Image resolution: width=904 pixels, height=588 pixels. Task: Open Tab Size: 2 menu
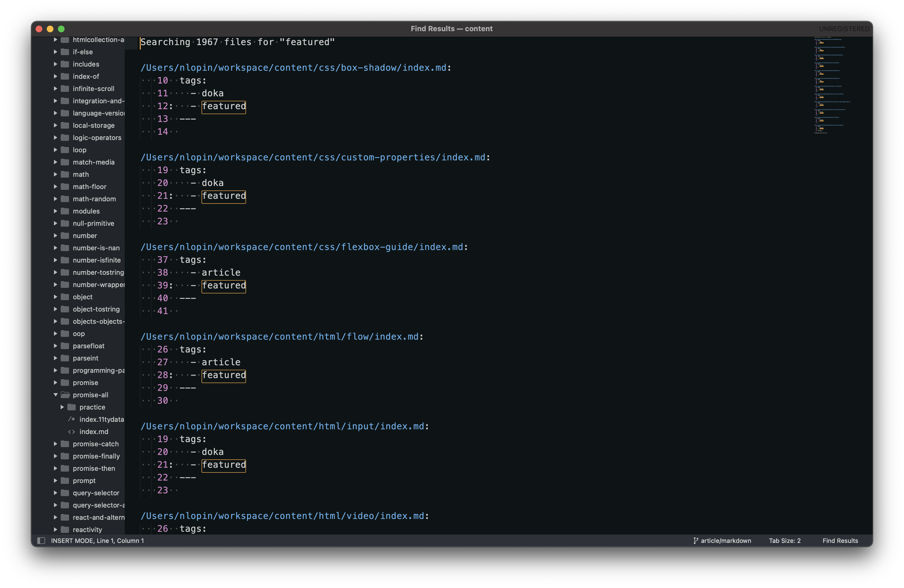(x=784, y=540)
